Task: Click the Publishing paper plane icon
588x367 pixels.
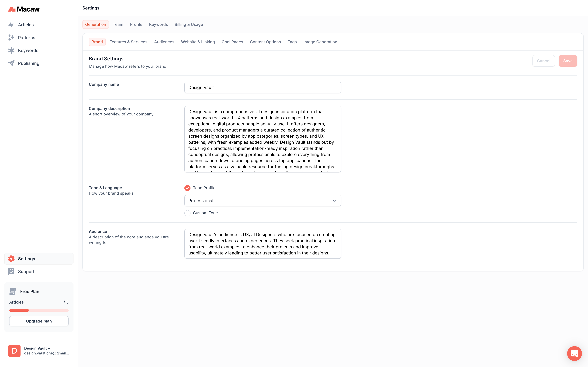Action: 11,63
